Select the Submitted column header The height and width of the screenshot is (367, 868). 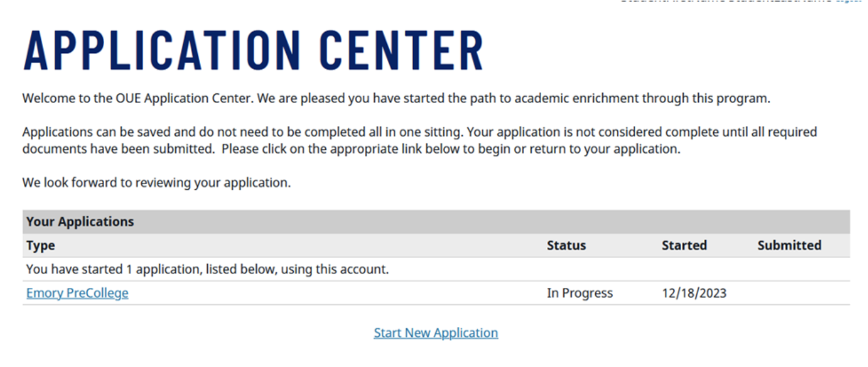tap(789, 246)
